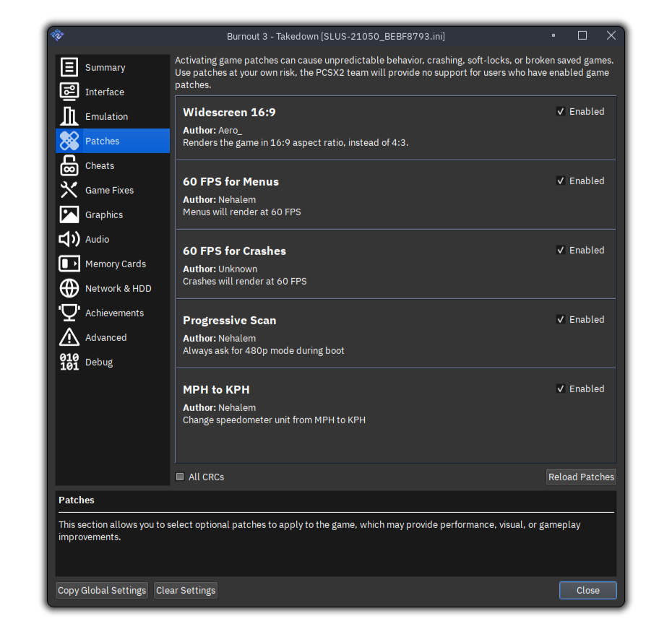The width and height of the screenshot is (672, 637).
Task: Open the Debug binary icon
Action: [x=69, y=362]
